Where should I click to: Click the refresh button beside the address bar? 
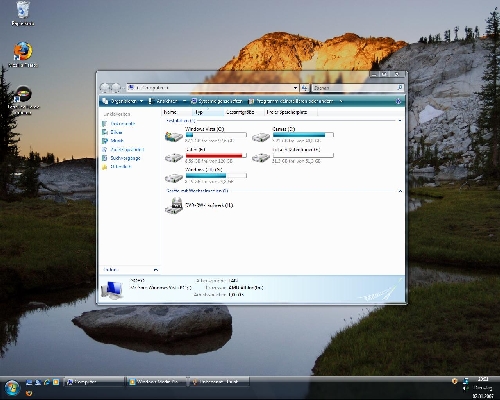point(305,88)
